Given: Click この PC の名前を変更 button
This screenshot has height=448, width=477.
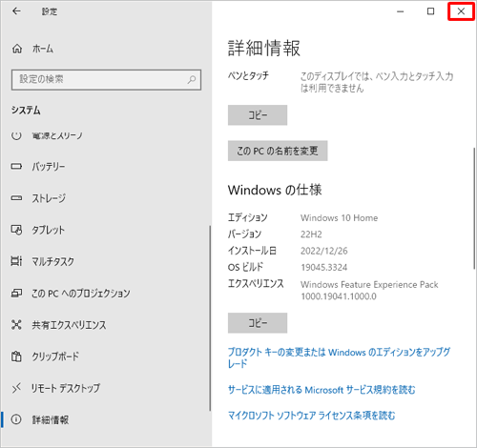Looking at the screenshot, I should (278, 151).
